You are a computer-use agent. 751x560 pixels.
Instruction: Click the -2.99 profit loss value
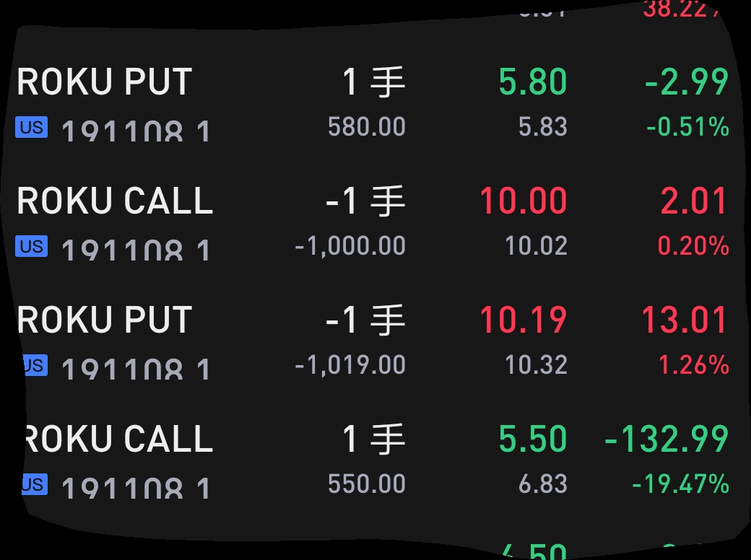[686, 82]
